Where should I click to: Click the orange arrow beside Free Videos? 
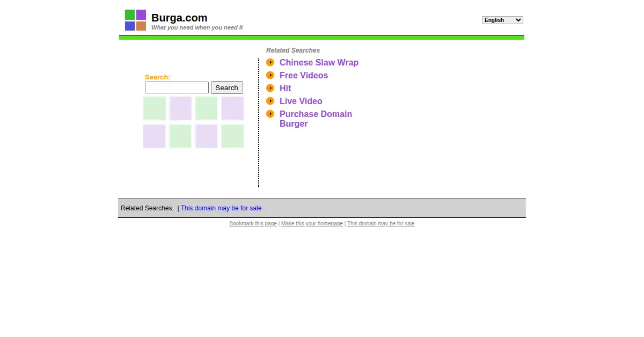(270, 75)
